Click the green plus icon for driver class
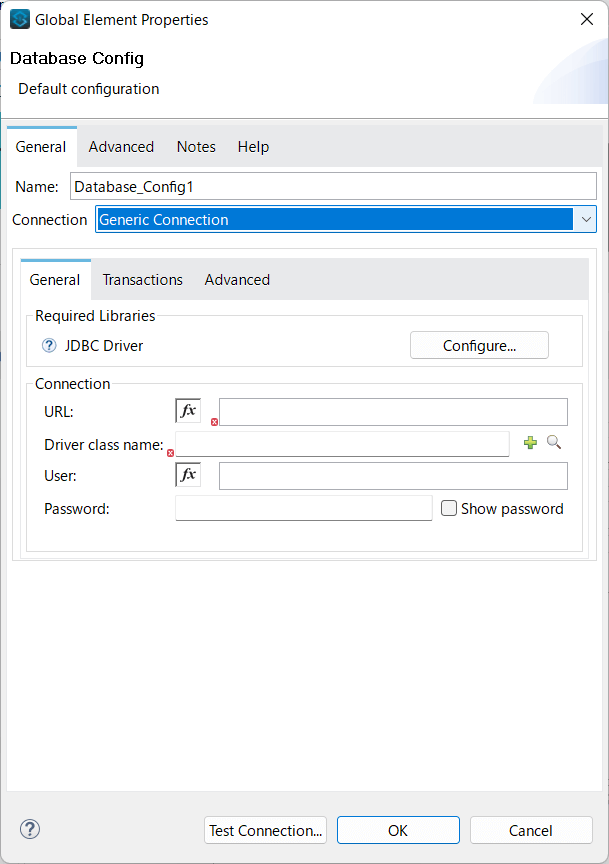609x864 pixels. (x=531, y=443)
